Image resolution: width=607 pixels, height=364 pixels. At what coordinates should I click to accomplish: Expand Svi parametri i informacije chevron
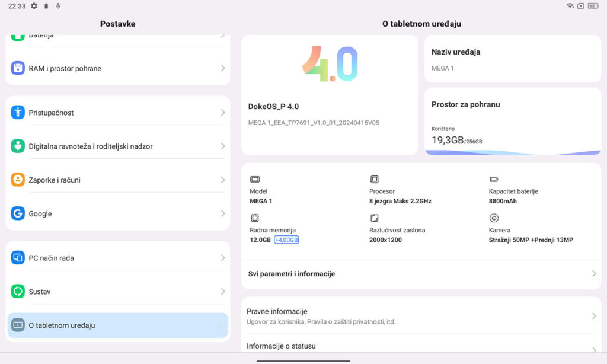click(x=593, y=274)
